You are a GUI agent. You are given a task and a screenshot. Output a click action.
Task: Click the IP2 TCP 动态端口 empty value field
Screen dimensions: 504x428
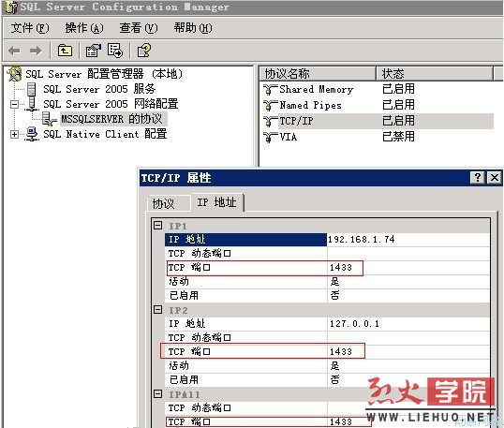[408, 338]
